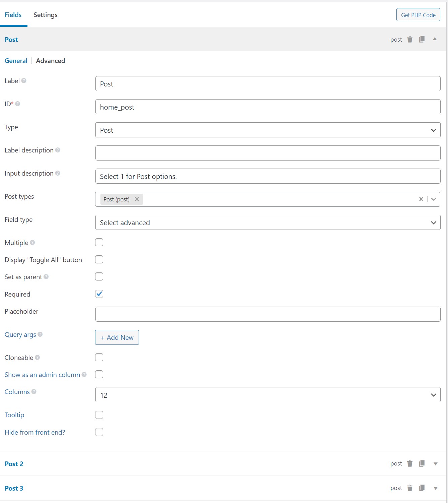This screenshot has width=448, height=503.
Task: Remove the Post (post) tag
Action: pyautogui.click(x=137, y=199)
